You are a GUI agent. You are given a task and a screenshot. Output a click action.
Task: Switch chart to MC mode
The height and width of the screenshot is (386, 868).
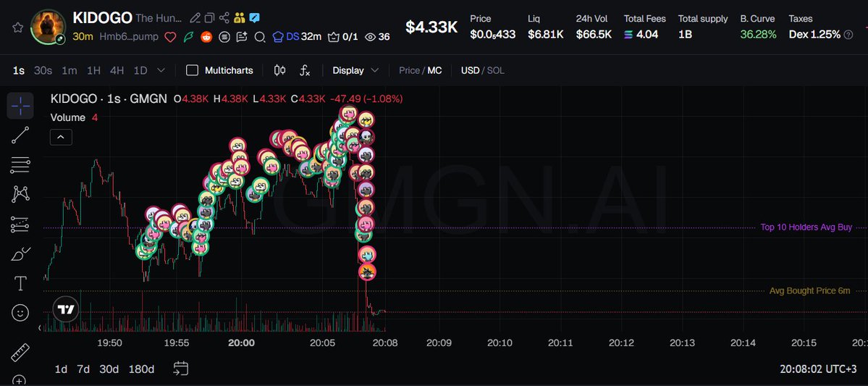tap(434, 70)
